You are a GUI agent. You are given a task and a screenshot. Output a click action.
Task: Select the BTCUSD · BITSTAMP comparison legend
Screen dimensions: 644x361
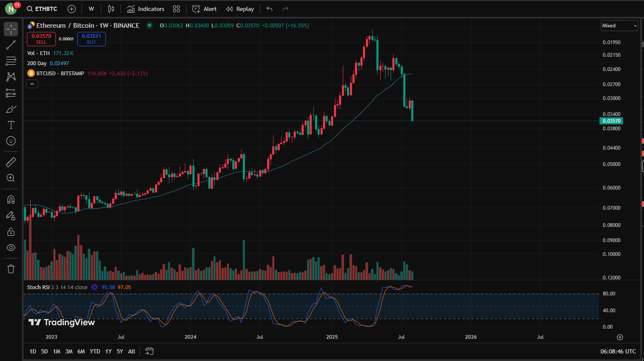click(x=60, y=73)
